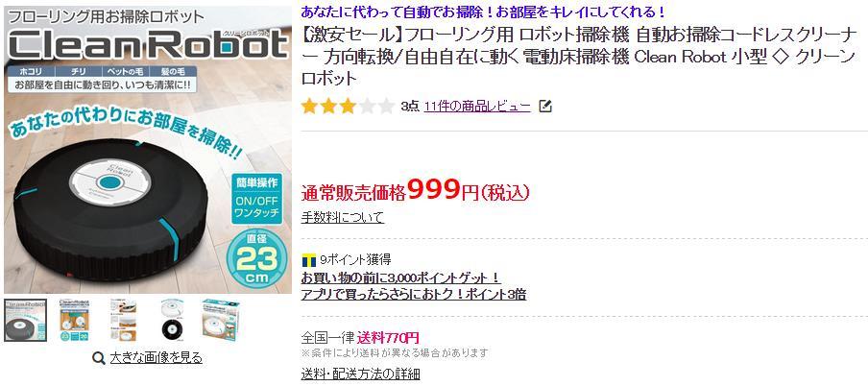
Task: Select the second product feature thumbnail
Action: click(74, 320)
